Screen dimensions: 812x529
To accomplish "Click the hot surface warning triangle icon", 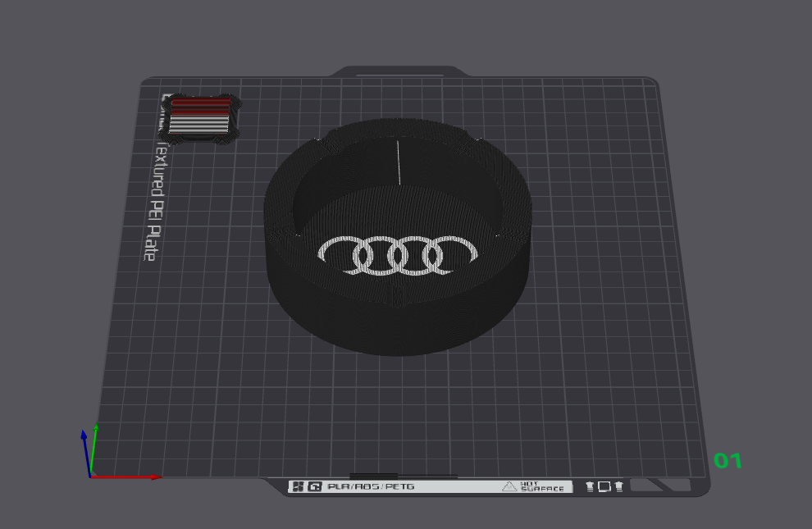I will coord(509,486).
